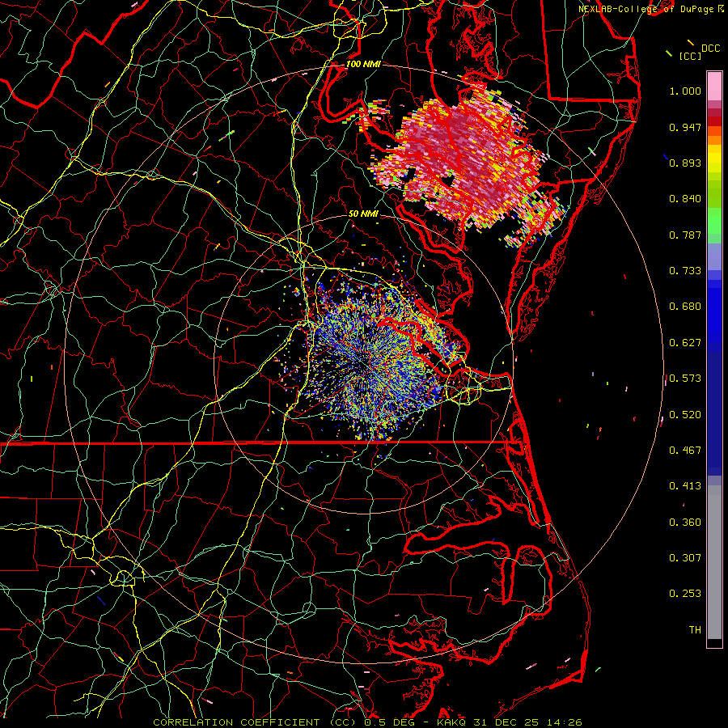Click the 0.840 legend value
This screenshot has width=728, height=728.
click(685, 199)
